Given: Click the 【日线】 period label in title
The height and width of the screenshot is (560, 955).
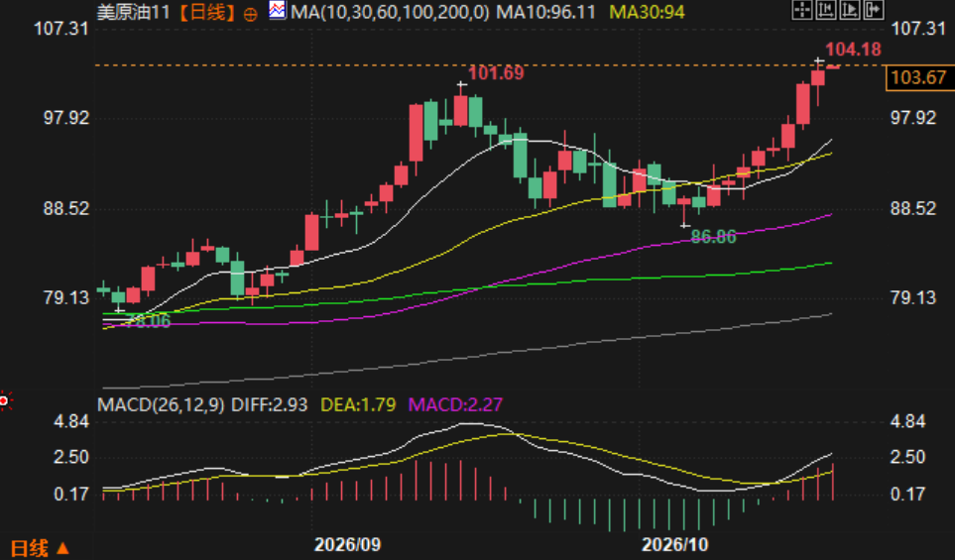Looking at the screenshot, I should point(207,12).
